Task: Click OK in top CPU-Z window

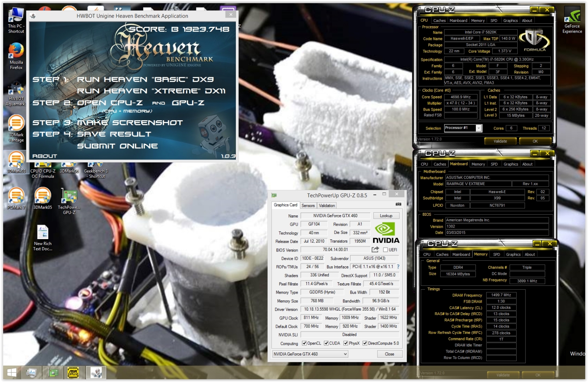Action: pos(535,141)
